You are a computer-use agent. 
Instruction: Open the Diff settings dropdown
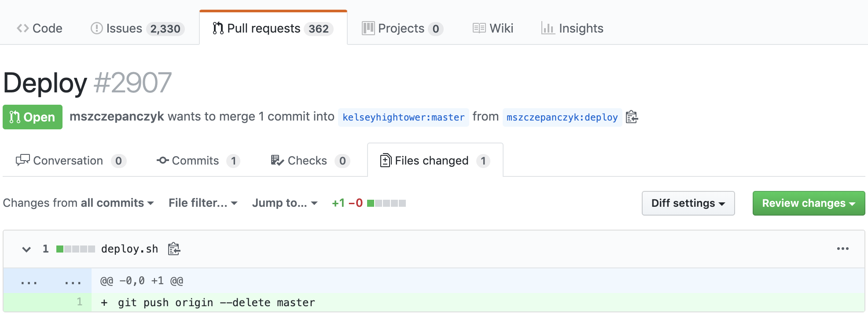[x=688, y=203]
